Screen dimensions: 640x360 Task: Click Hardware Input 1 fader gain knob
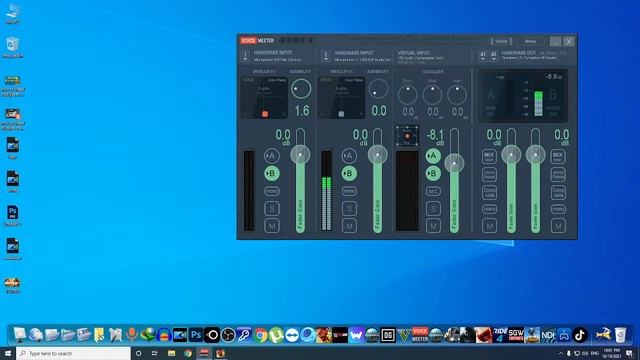coord(300,155)
